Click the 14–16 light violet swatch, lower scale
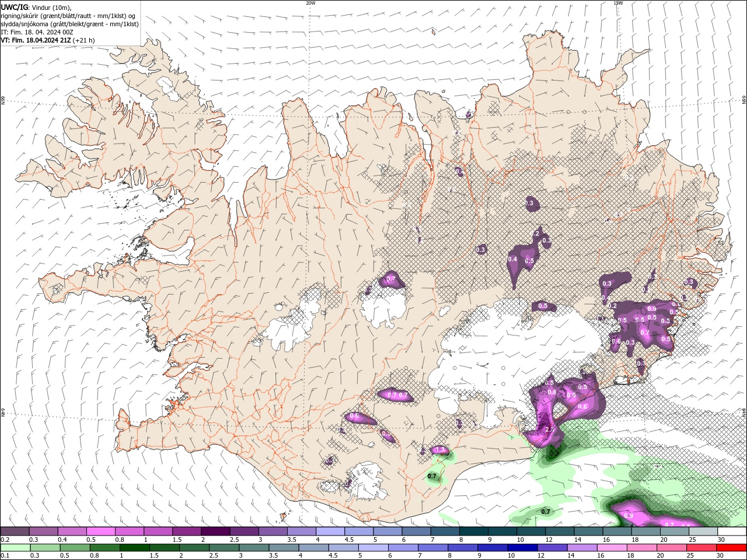The width and height of the screenshot is (747, 560). point(581,548)
